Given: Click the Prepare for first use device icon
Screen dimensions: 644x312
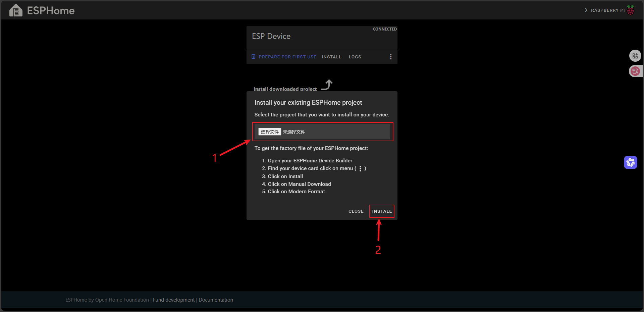Looking at the screenshot, I should (x=254, y=57).
